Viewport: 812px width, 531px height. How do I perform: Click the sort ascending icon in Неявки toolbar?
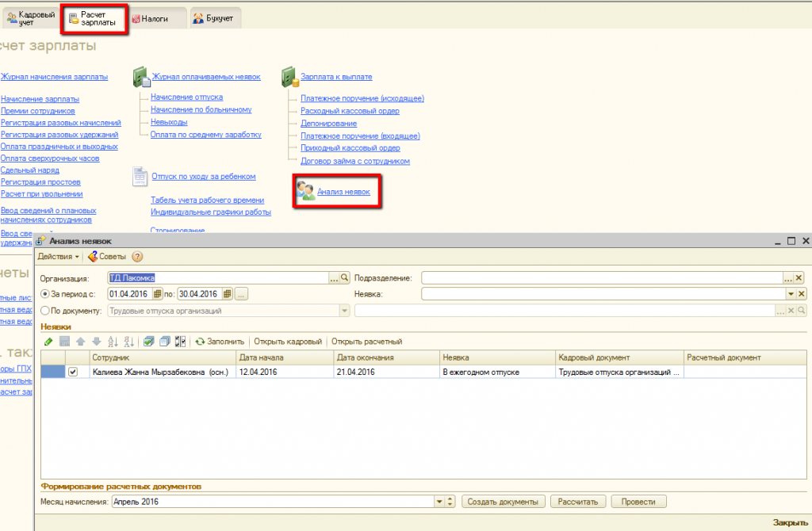[x=112, y=342]
